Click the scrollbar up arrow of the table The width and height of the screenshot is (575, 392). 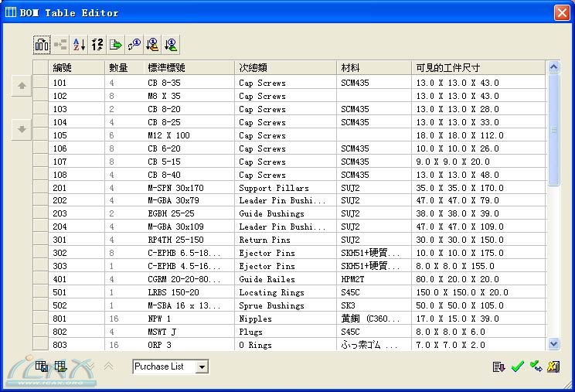pyautogui.click(x=553, y=67)
